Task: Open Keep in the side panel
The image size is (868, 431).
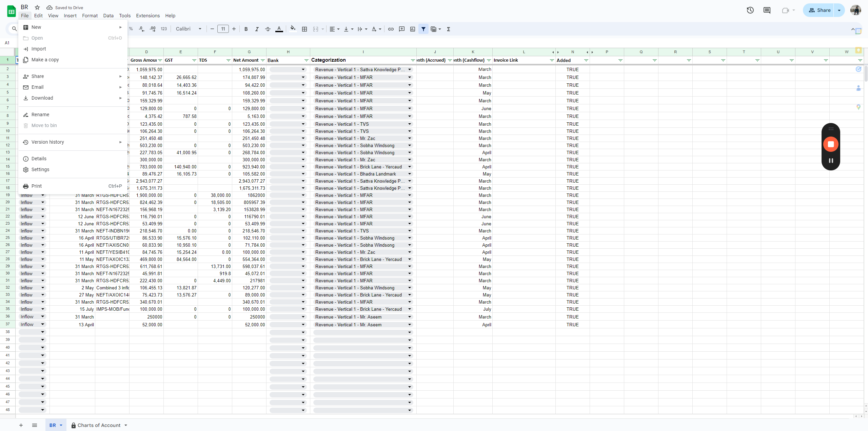Action: click(859, 50)
